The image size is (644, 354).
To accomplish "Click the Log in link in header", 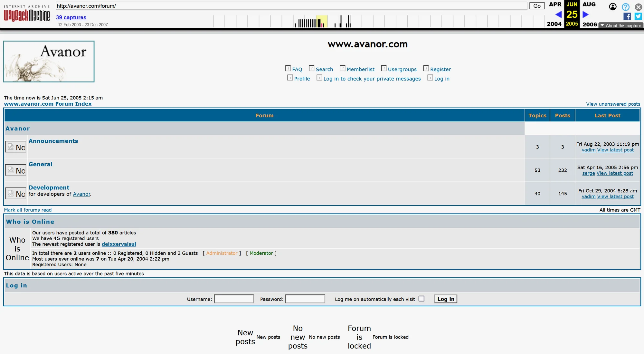I will 442,79.
